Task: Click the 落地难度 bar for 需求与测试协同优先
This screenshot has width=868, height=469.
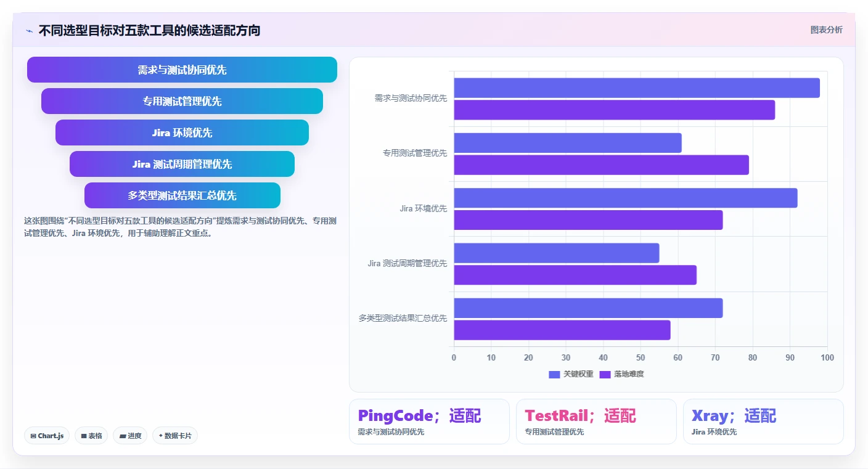Action: point(615,110)
